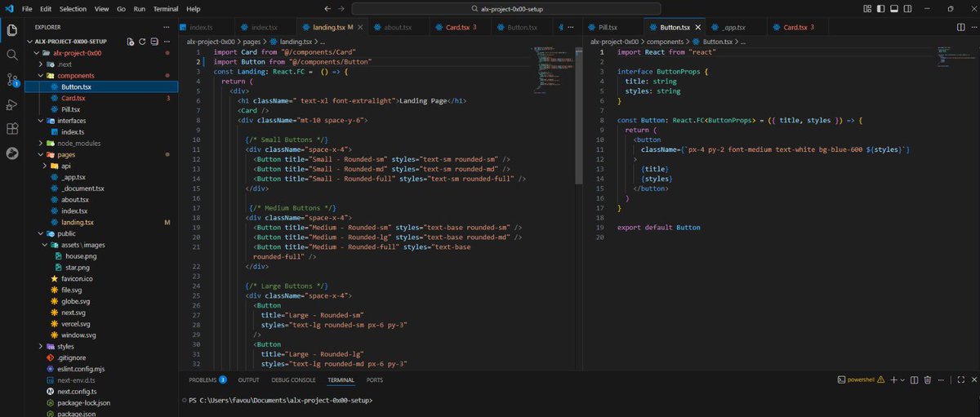Open the Extensions view
This screenshot has width=980, height=417.
(x=11, y=129)
